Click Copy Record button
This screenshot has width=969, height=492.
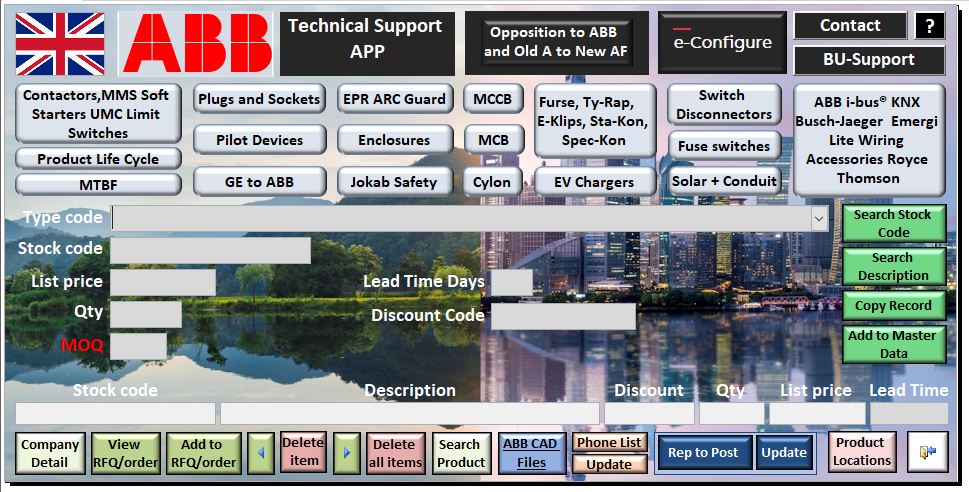894,305
